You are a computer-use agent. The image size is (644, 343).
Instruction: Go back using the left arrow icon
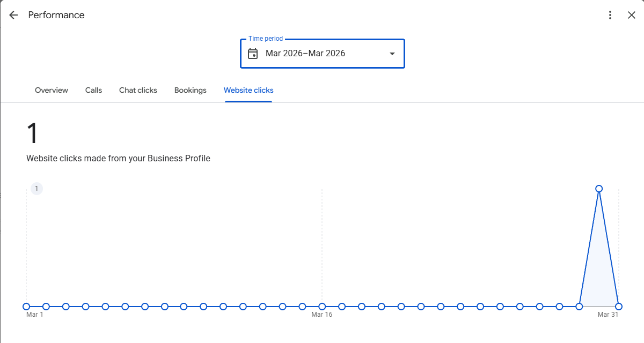(13, 15)
